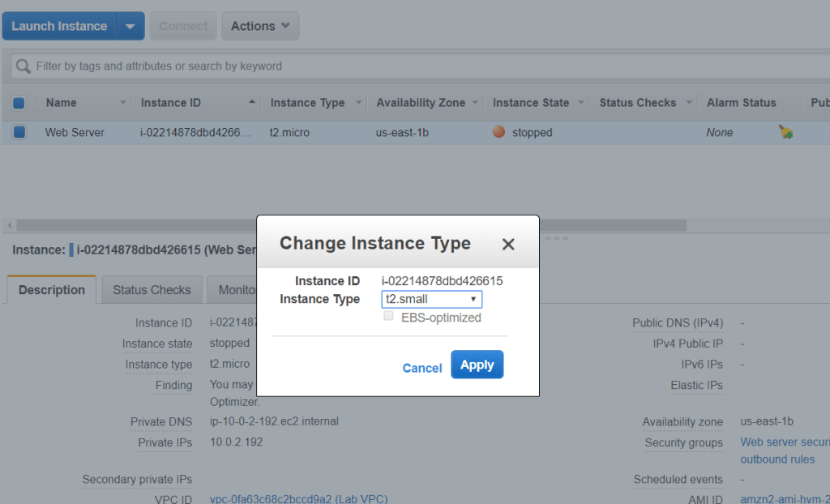The width and height of the screenshot is (830, 504).
Task: Click the Launch Instance button
Action: 59,26
